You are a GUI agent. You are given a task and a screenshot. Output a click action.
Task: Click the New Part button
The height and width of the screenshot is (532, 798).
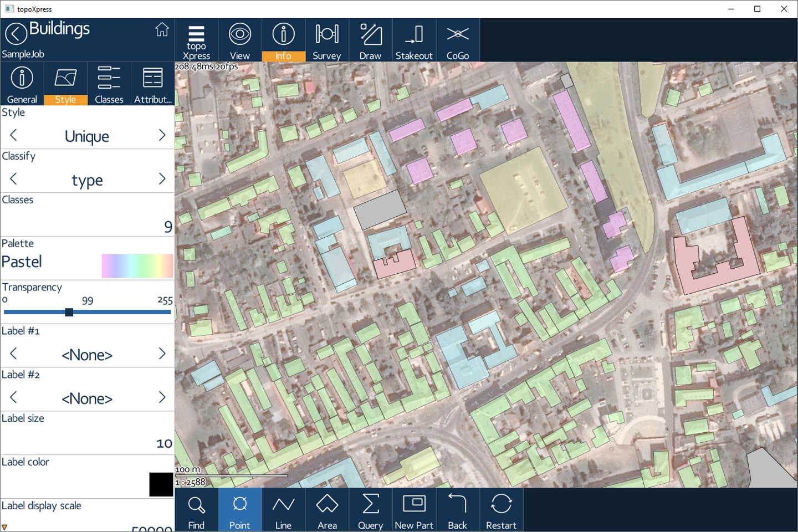point(414,510)
